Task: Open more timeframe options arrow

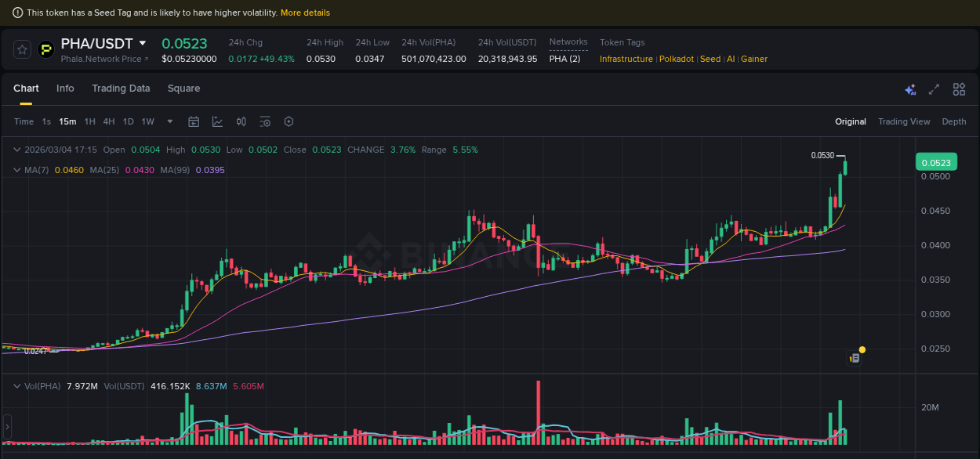Action: 169,121
